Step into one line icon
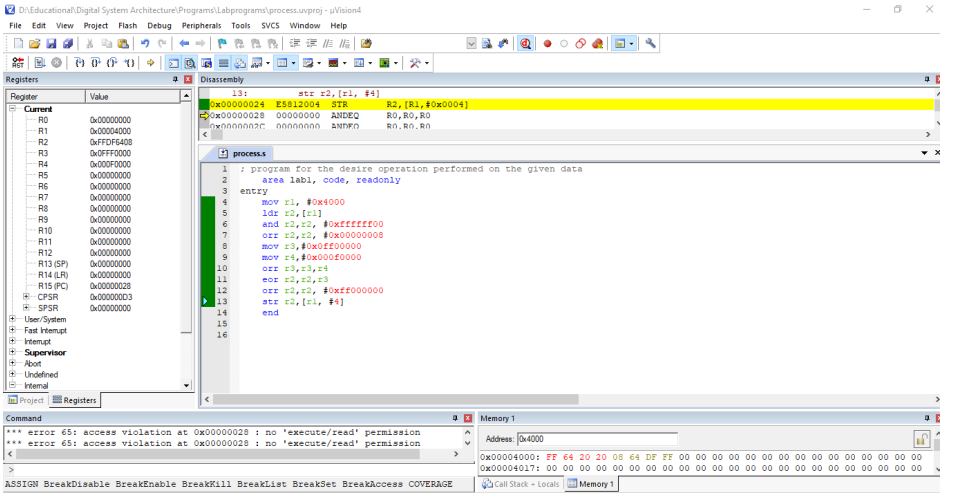Viewport: 954px width, 493px height. pos(79,63)
